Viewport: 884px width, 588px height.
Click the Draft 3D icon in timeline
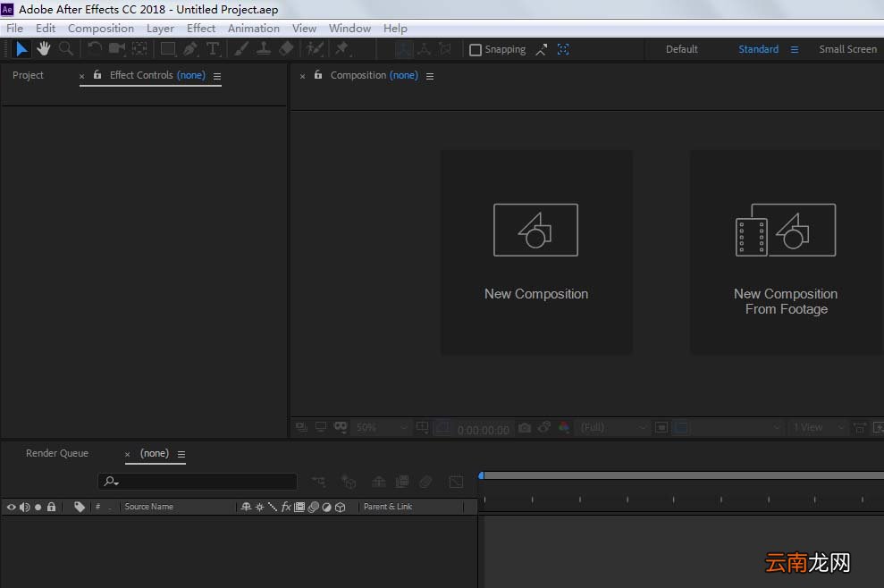click(x=349, y=482)
